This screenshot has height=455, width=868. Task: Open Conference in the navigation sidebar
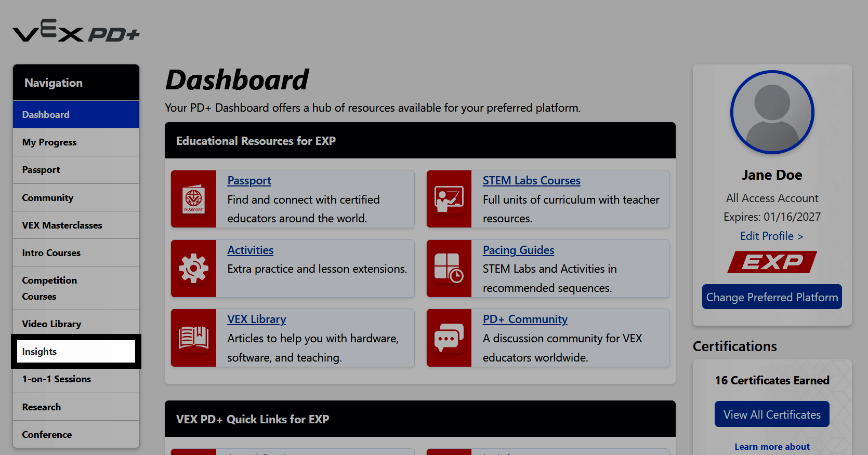[x=76, y=434]
